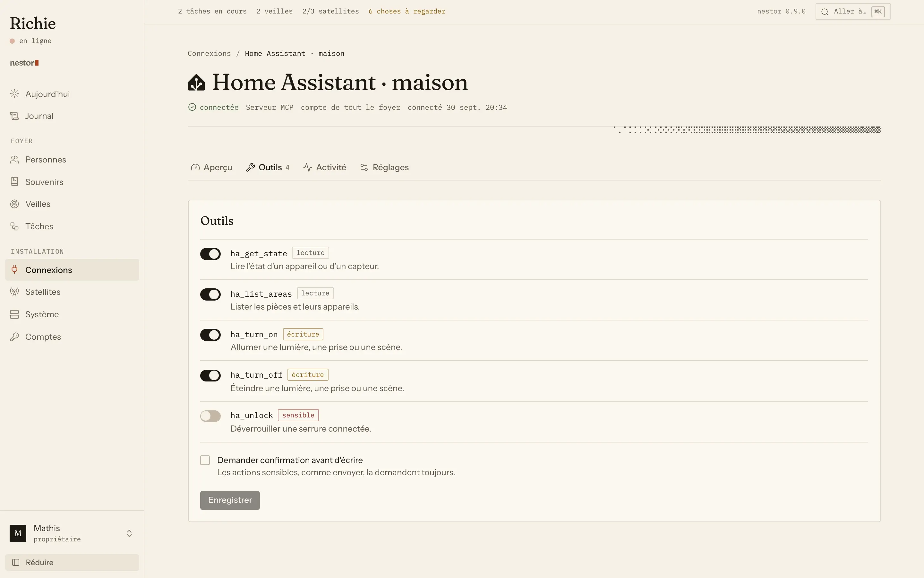
Task: Click the connectée checkmark status icon
Action: point(192,107)
